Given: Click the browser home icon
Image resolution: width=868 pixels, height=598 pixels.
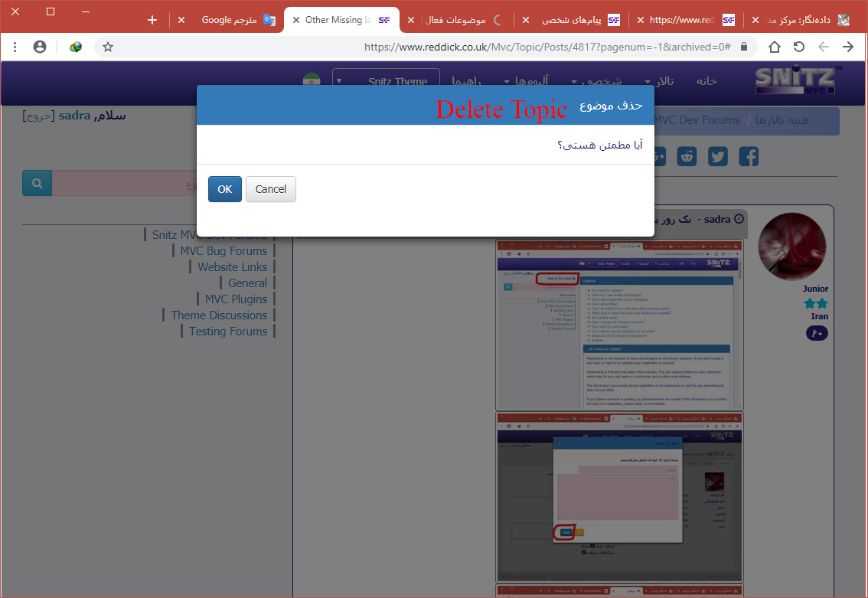Looking at the screenshot, I should (x=775, y=47).
